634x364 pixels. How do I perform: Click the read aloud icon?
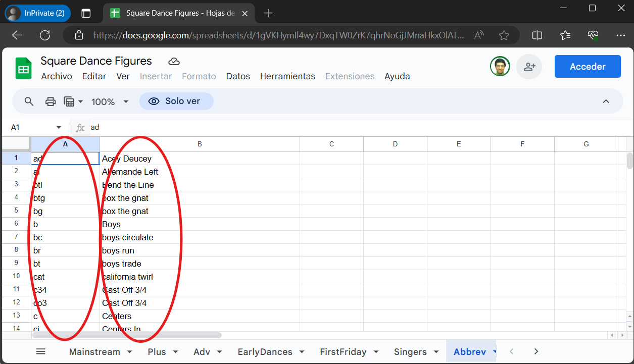[x=479, y=35]
